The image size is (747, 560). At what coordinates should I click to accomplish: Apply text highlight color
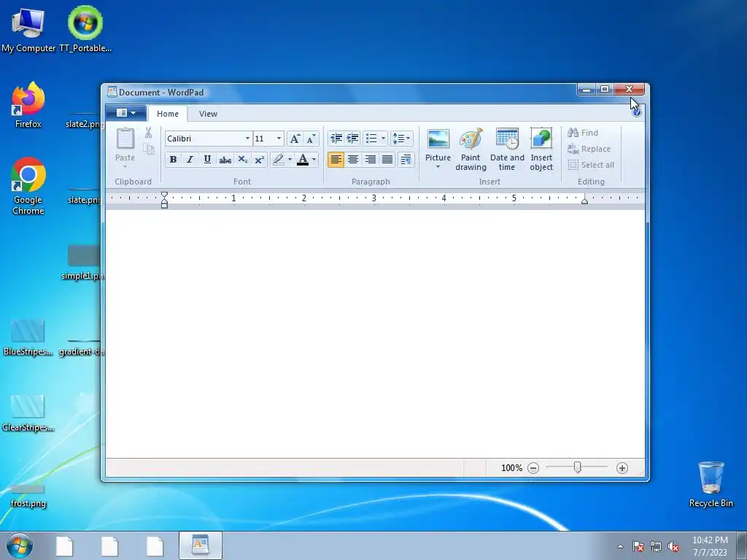tap(279, 160)
